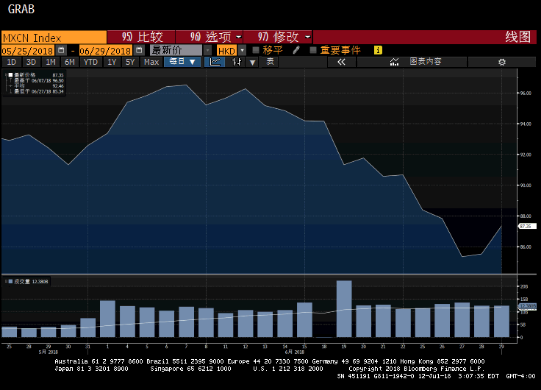This screenshot has width=541, height=390.
Task: Open the end date calendar picker
Action: click(139, 50)
